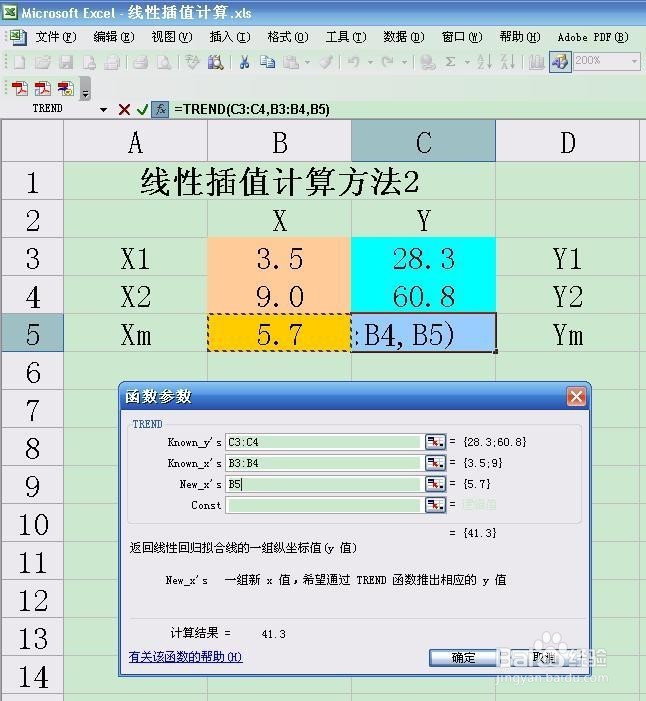Click the 取消 button in dialog
This screenshot has width=646, height=701.
pyautogui.click(x=544, y=657)
